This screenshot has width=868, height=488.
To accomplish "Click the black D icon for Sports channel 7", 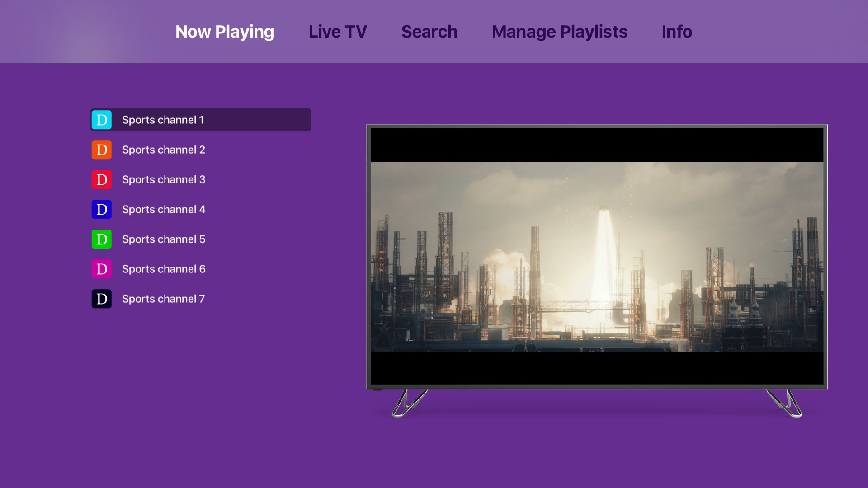I will (102, 299).
